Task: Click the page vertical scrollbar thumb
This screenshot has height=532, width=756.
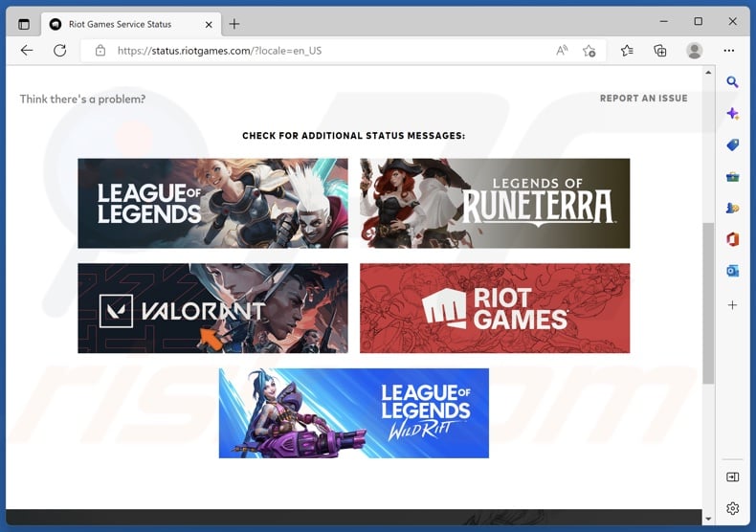Action: [x=708, y=302]
